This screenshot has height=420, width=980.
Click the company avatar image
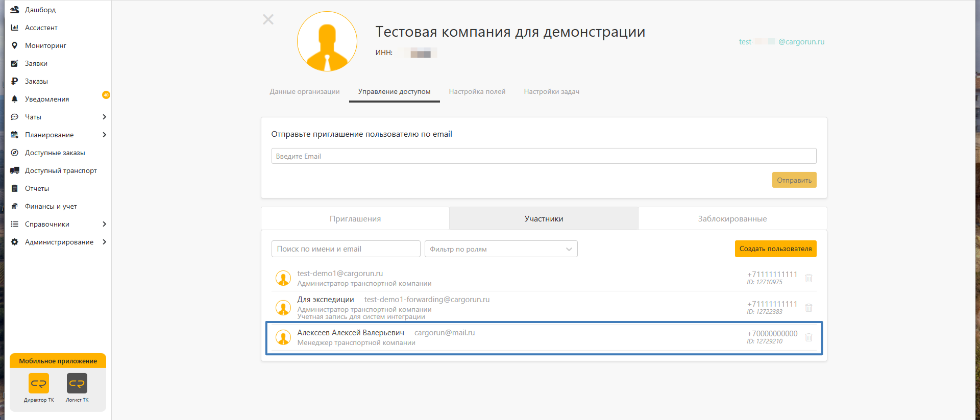pos(327,42)
